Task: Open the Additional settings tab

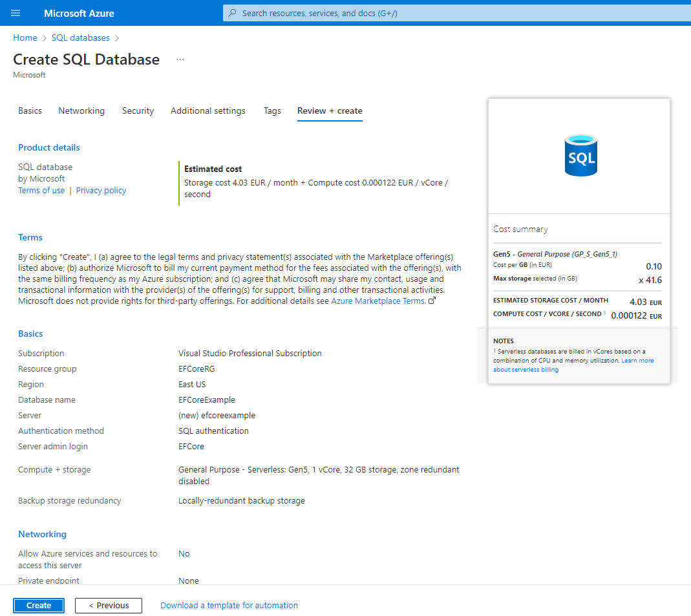Action: pyautogui.click(x=207, y=111)
